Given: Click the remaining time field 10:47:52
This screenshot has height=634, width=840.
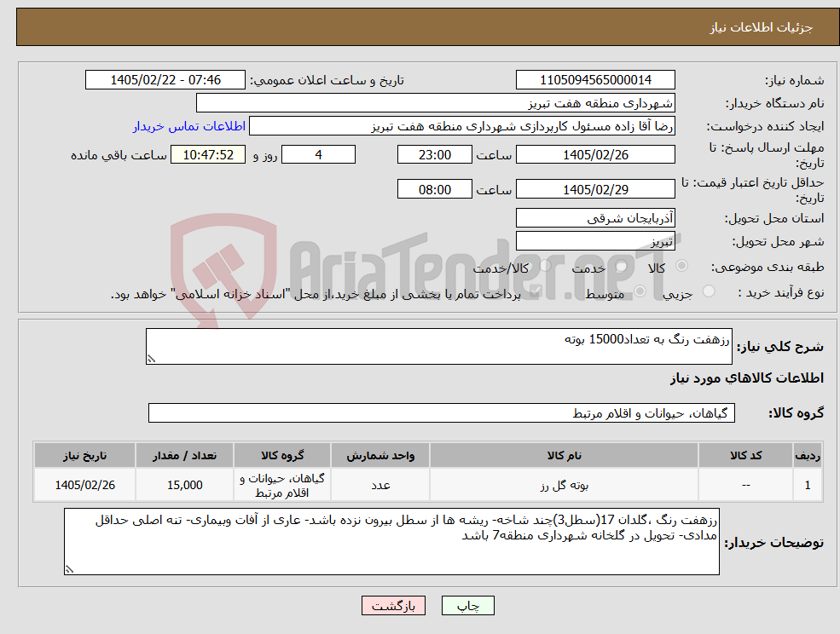Looking at the screenshot, I should [x=208, y=155].
